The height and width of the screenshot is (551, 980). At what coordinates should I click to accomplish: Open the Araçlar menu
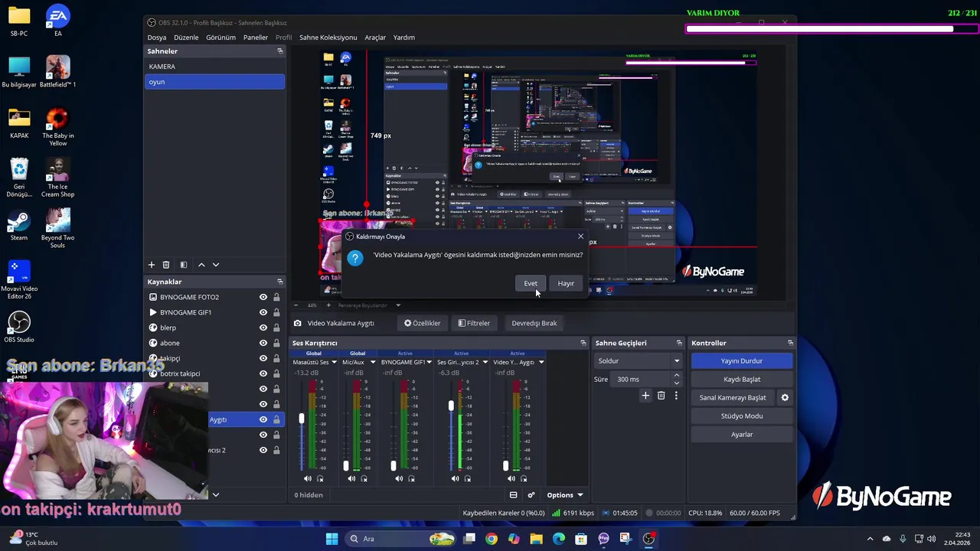coord(375,37)
